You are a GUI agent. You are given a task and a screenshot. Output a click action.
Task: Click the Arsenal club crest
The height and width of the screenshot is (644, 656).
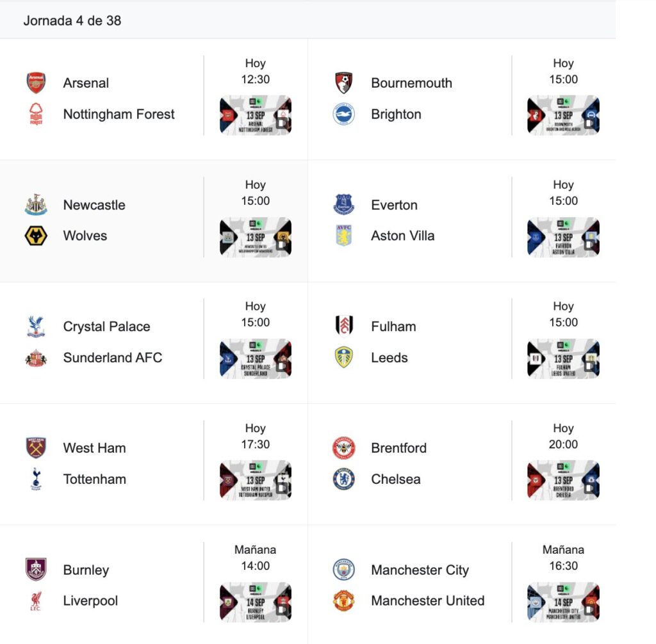tap(36, 83)
